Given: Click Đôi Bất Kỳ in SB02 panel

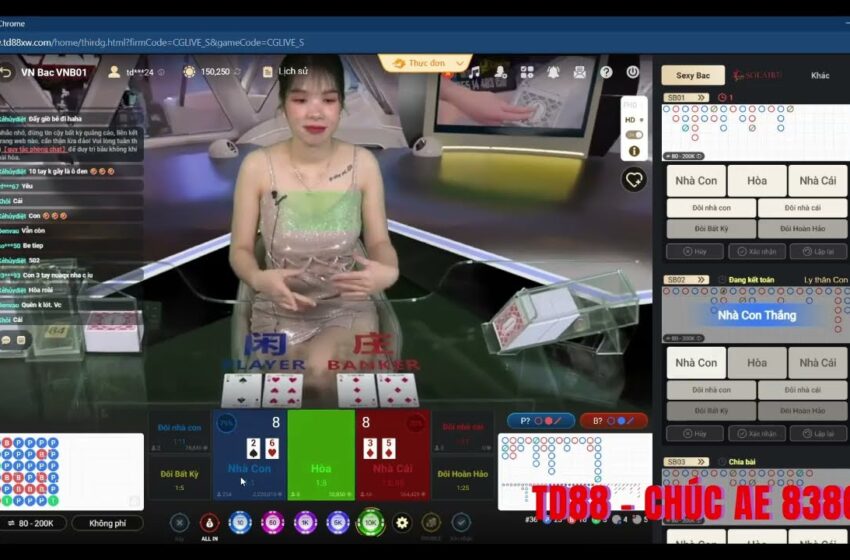Looking at the screenshot, I should [x=711, y=411].
